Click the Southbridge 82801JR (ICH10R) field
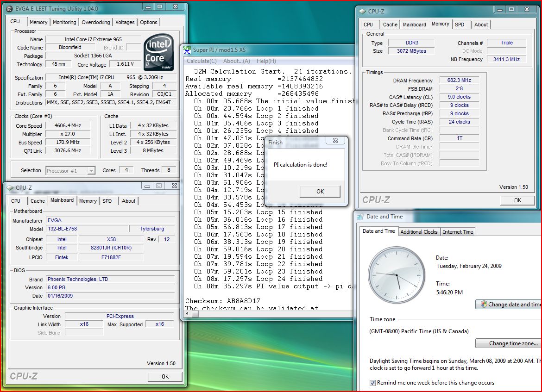The image size is (542, 392). [111, 248]
